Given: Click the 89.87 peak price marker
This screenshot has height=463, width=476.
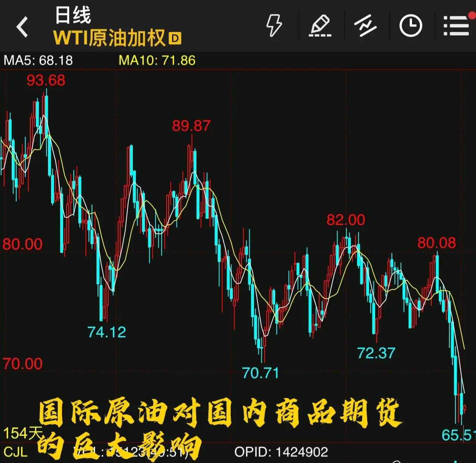Looking at the screenshot, I should click(191, 126).
